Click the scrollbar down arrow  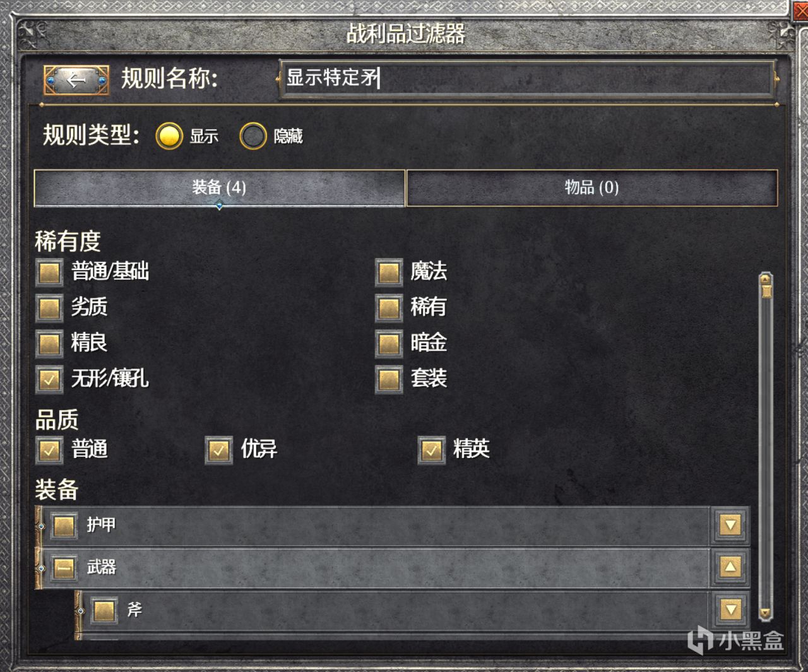(x=765, y=613)
